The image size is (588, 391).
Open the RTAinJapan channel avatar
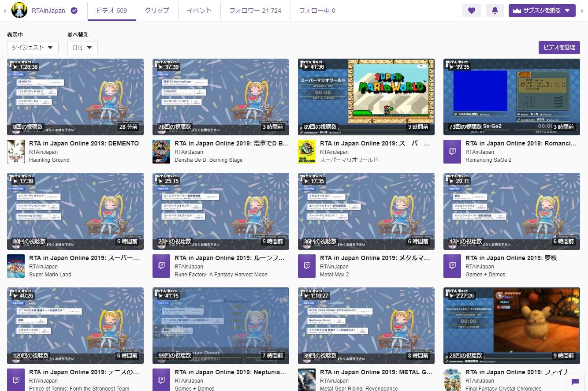[19, 11]
